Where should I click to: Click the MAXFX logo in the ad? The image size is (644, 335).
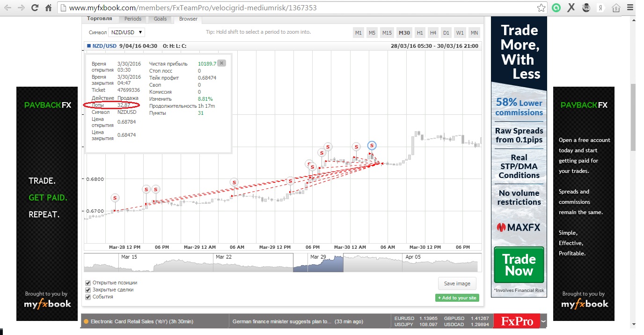[519, 228]
